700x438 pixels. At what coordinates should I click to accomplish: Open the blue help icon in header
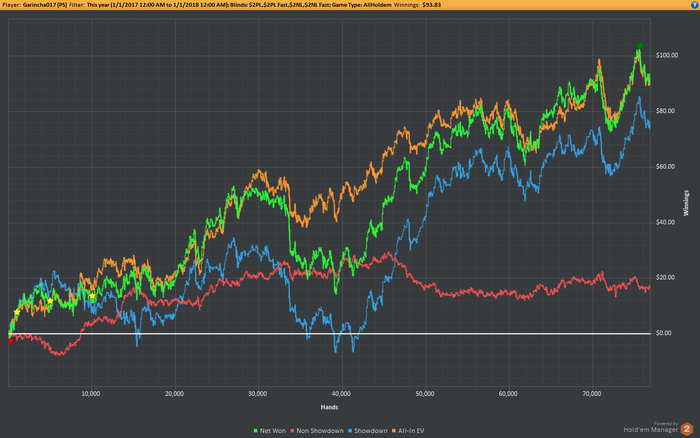[x=695, y=4]
